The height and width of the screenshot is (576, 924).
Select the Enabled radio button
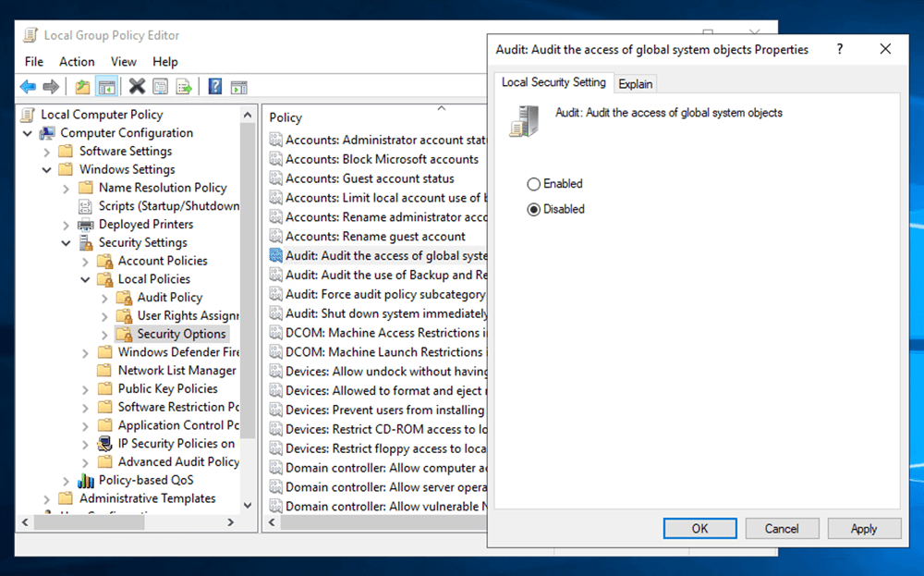pyautogui.click(x=533, y=184)
